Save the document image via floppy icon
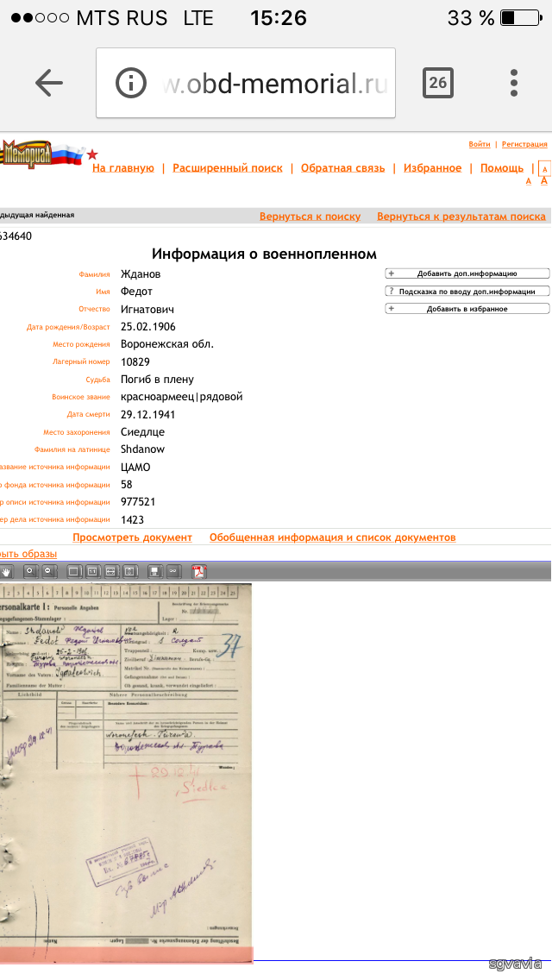The height and width of the screenshot is (980, 552). coord(154,571)
